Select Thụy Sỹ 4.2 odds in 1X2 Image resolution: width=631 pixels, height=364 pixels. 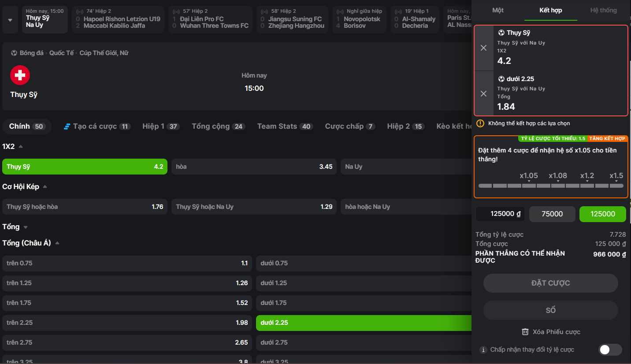tap(85, 167)
